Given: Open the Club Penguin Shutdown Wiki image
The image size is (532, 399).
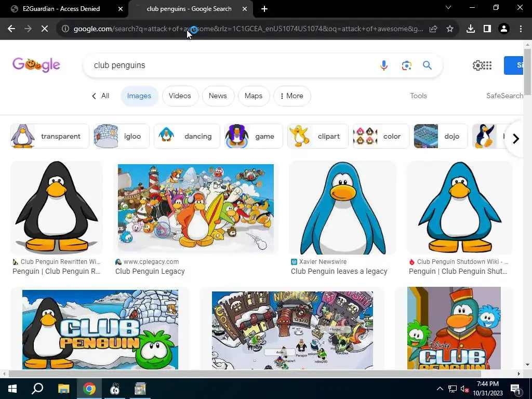Looking at the screenshot, I should point(460,208).
